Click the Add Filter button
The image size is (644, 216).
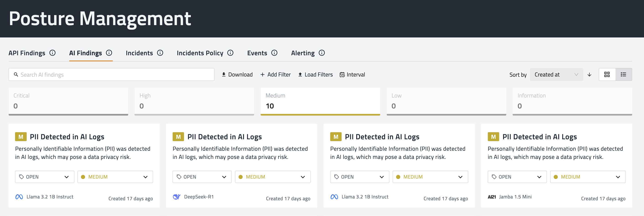275,75
